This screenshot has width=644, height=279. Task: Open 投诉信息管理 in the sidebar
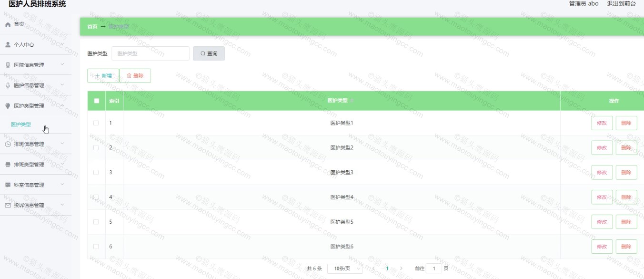coord(36,206)
